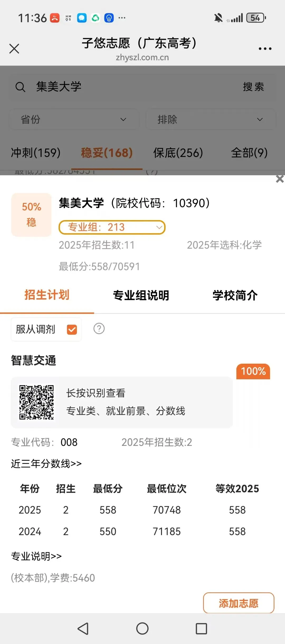Tap the 100% probability badge
The height and width of the screenshot is (644, 285).
coord(253,371)
